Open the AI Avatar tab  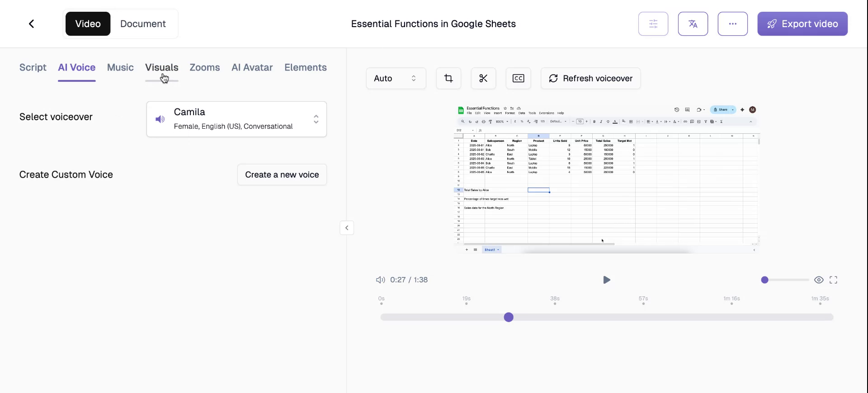[252, 67]
